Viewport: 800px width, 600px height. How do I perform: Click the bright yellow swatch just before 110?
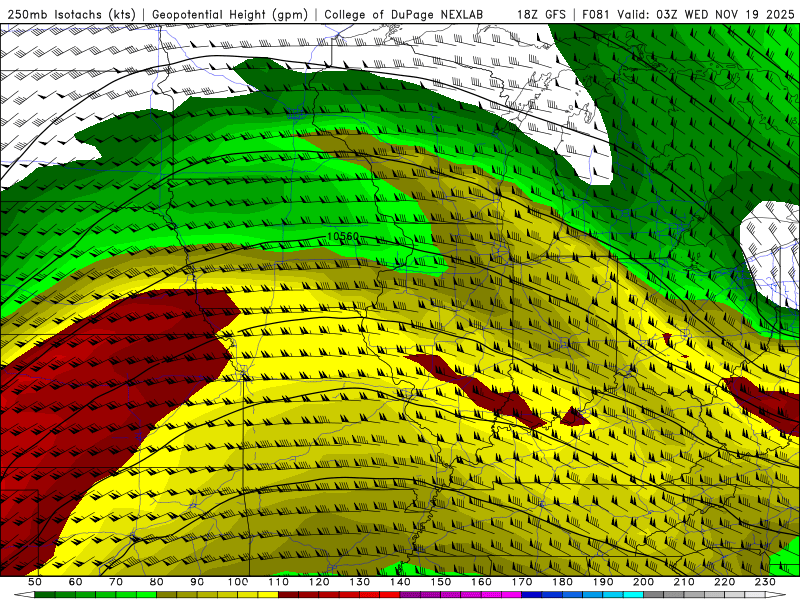(268, 595)
